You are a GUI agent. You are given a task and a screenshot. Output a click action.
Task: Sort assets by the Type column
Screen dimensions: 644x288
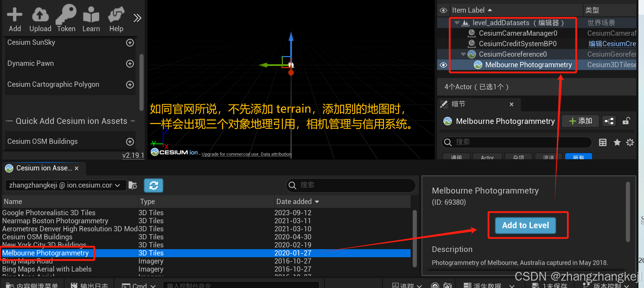(x=206, y=202)
